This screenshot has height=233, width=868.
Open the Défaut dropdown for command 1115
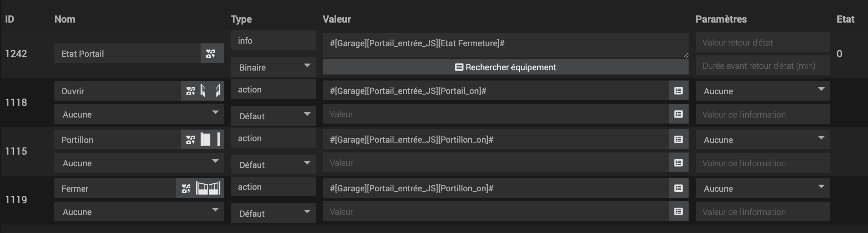[273, 165]
